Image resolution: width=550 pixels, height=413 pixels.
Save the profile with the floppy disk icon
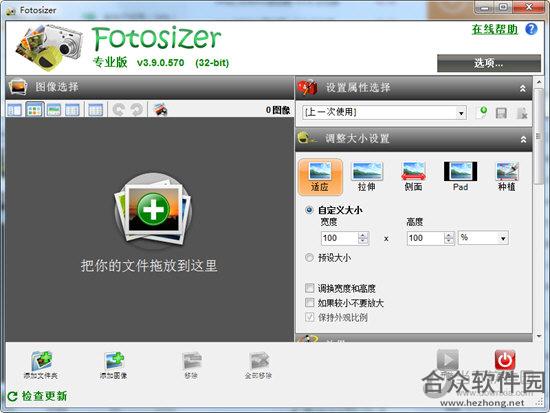click(501, 113)
